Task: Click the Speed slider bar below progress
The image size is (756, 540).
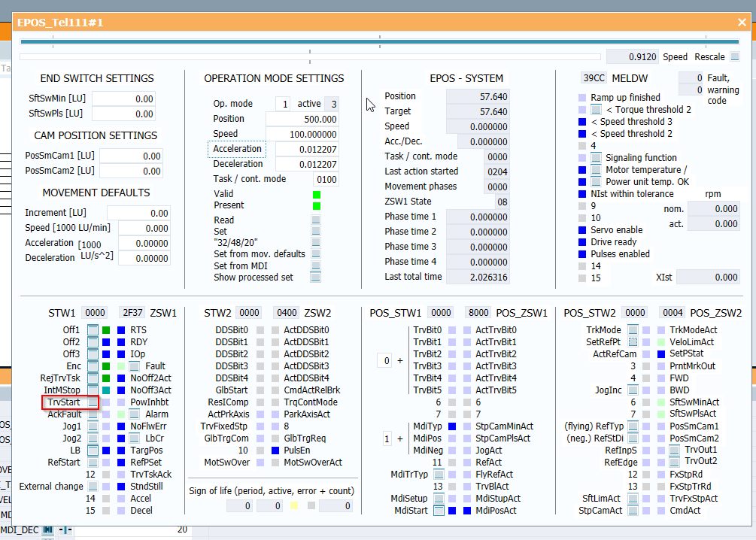Action: tap(308, 57)
